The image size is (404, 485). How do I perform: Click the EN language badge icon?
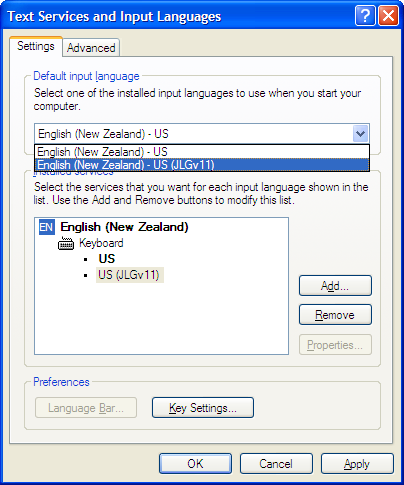(x=47, y=227)
